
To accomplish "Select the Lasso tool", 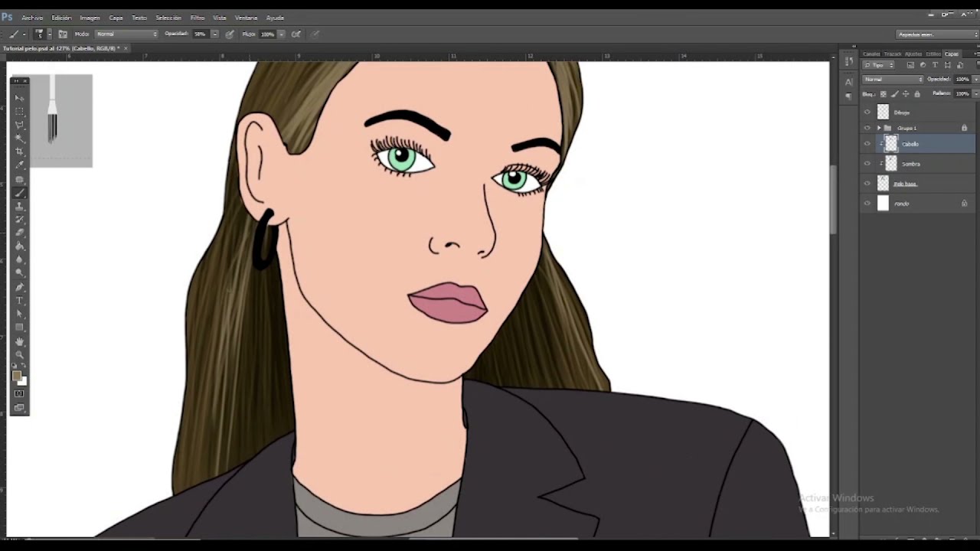I will 20,125.
